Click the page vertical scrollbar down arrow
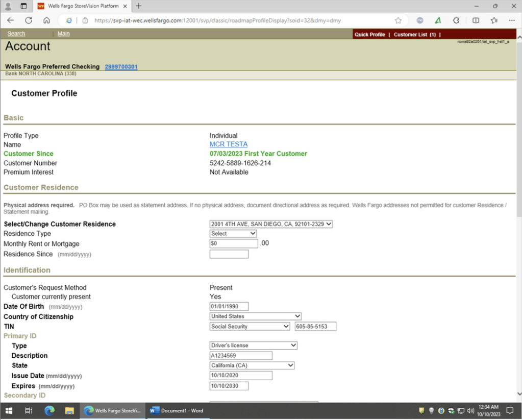Image resolution: width=522 pixels, height=420 pixels. point(519,394)
